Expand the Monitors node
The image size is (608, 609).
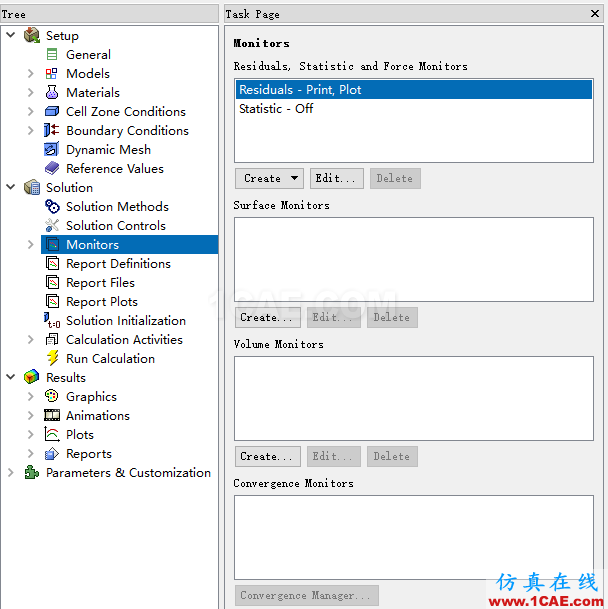[31, 244]
